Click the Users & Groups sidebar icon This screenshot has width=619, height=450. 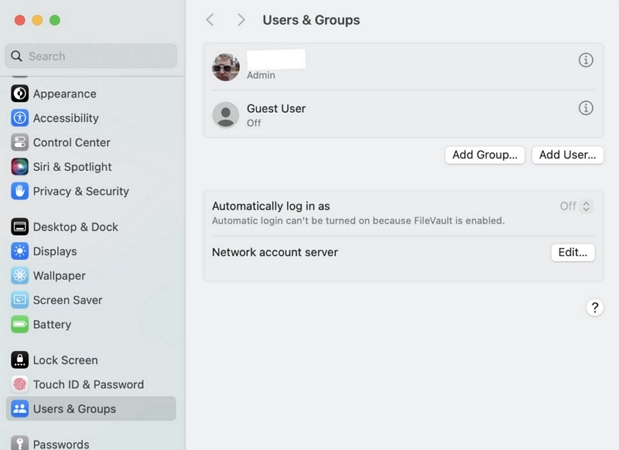[x=20, y=409]
